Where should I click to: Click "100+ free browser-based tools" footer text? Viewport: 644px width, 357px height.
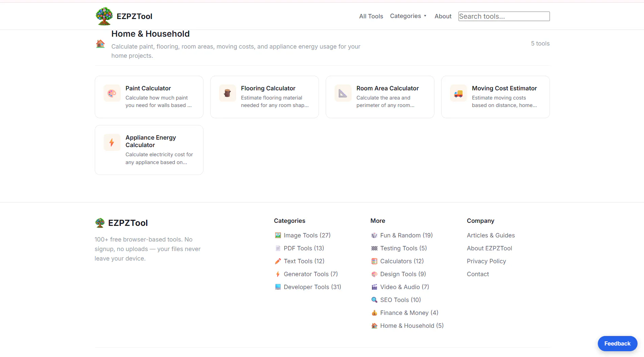[138, 239]
